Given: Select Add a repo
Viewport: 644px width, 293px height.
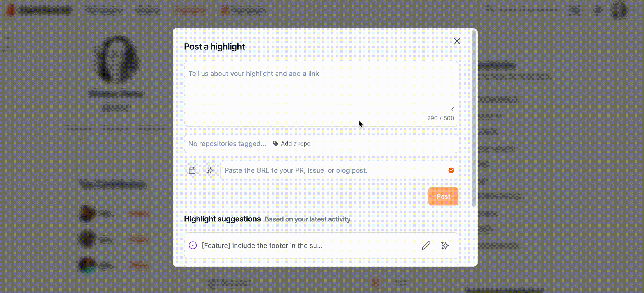Looking at the screenshot, I should [295, 143].
